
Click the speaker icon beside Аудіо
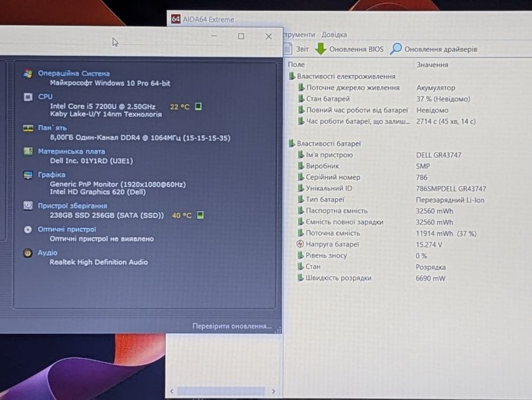tap(28, 253)
